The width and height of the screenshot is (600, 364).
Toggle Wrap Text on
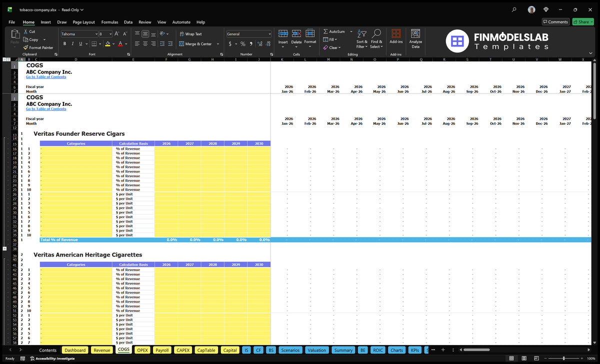pos(190,34)
